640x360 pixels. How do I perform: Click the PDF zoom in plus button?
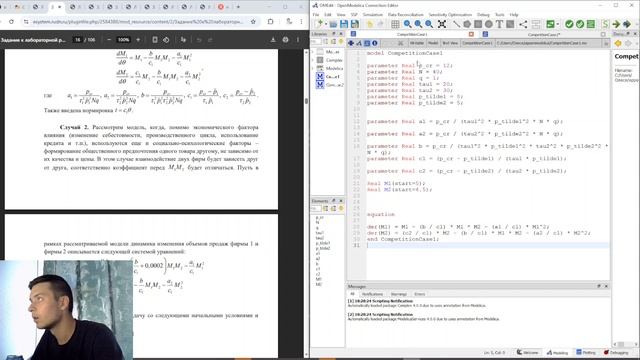(x=138, y=40)
